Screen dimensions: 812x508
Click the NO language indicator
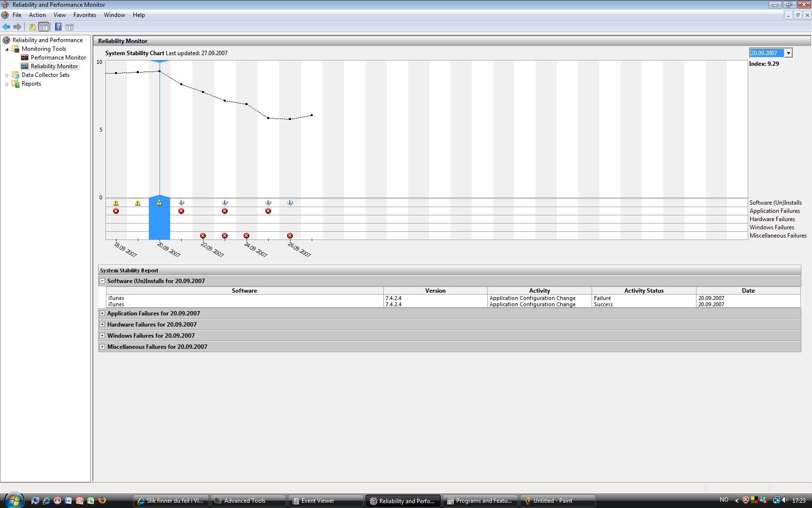[724, 500]
